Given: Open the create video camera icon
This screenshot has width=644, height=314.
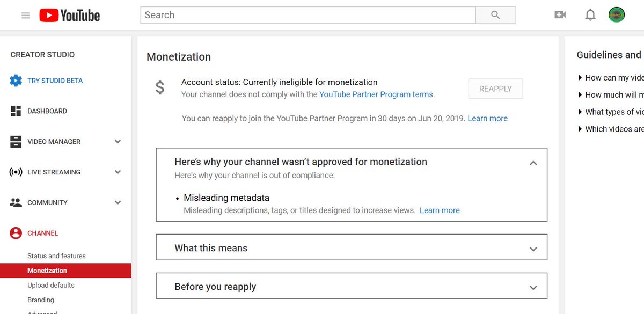Looking at the screenshot, I should 560,15.
